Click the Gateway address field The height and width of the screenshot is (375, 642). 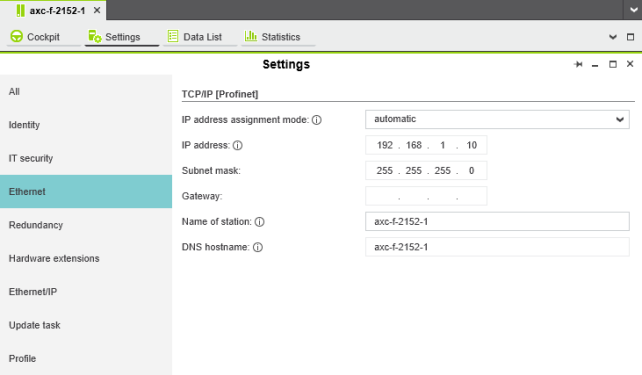[x=426, y=196]
